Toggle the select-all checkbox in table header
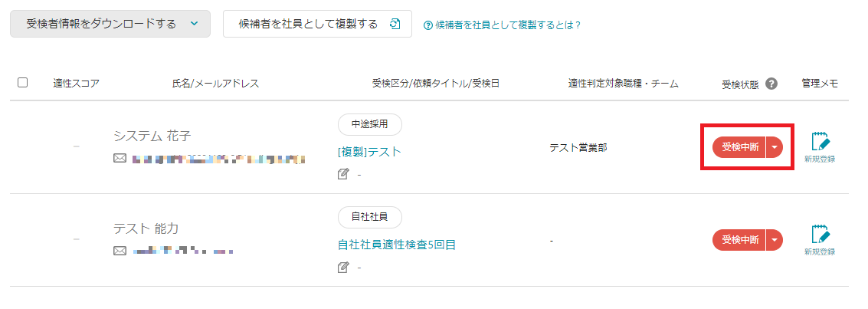 [23, 83]
